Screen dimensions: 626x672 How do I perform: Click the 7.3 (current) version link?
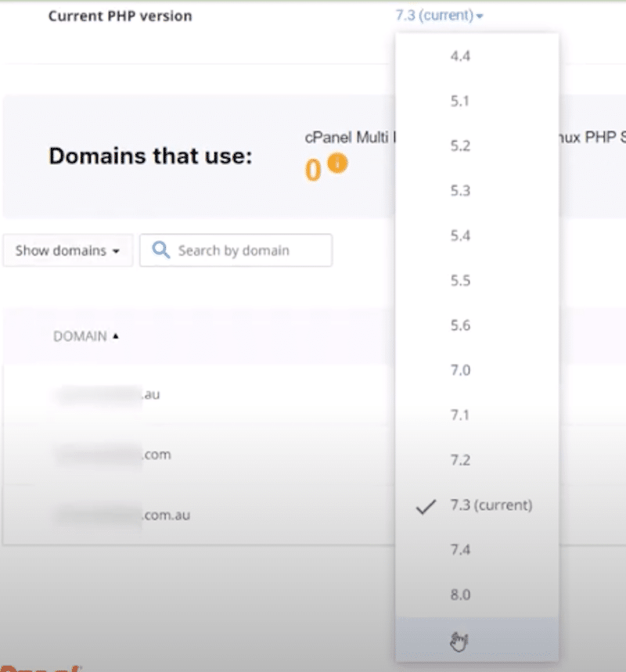(x=434, y=15)
